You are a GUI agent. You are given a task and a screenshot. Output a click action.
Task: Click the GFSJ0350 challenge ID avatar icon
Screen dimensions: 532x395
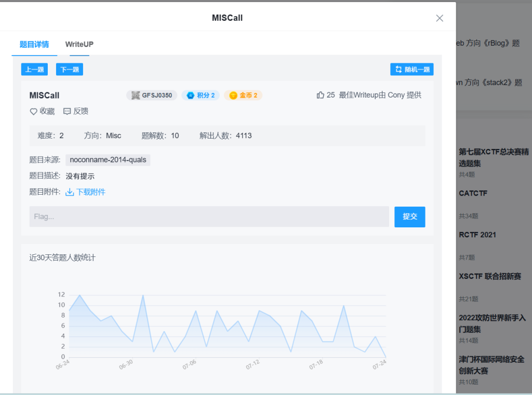[x=136, y=96]
